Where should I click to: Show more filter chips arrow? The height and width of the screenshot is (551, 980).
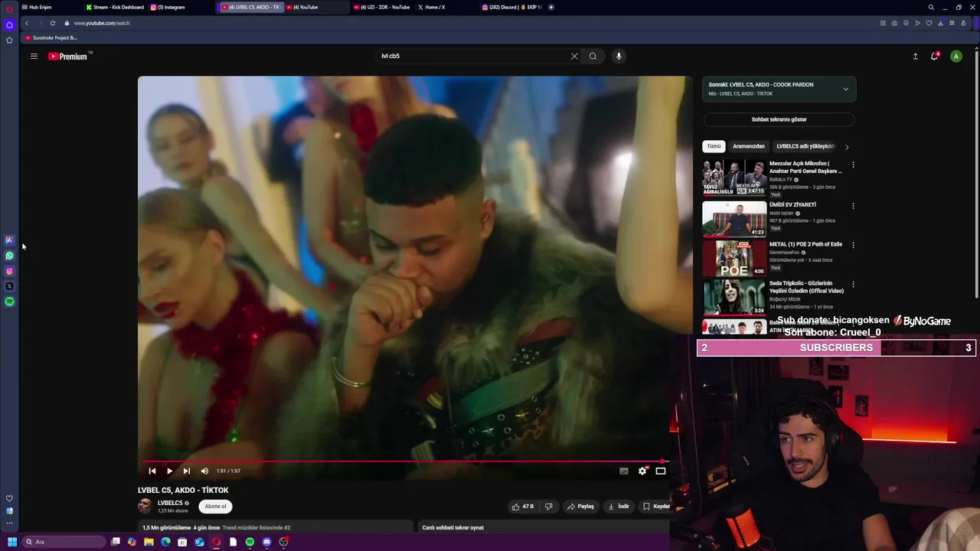coord(846,146)
